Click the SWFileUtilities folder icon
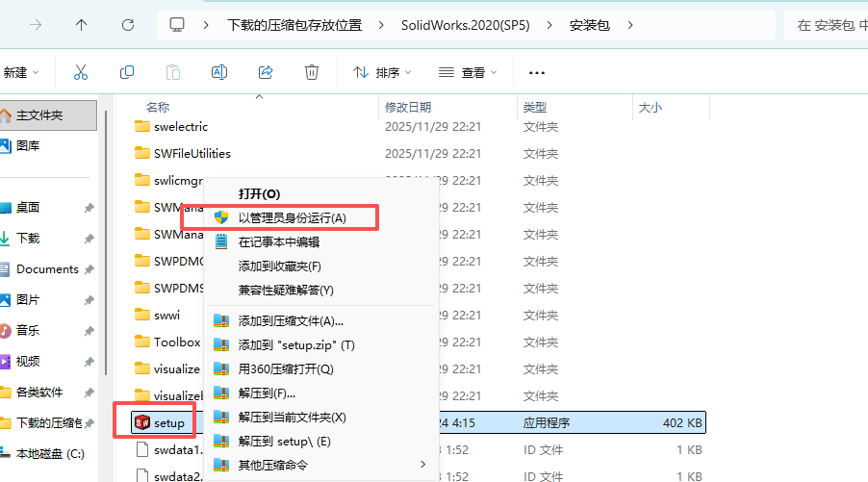868x482 pixels. pos(142,153)
